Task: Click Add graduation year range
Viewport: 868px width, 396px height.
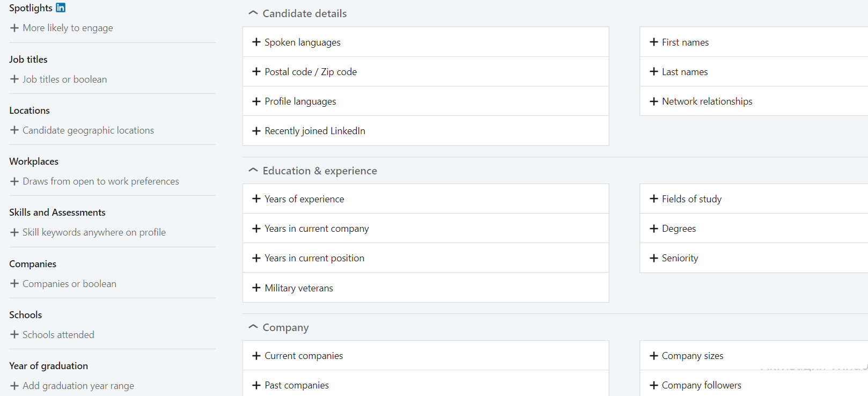Action: (x=78, y=386)
